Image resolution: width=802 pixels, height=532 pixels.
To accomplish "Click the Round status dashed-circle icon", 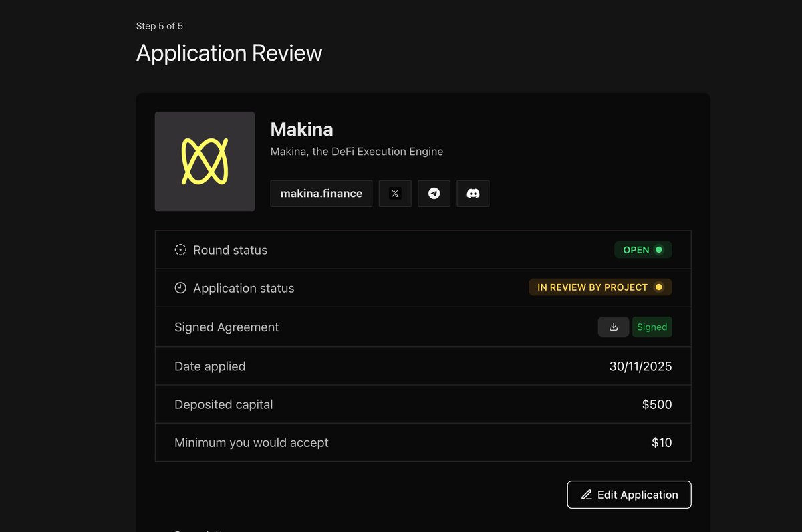I will (x=180, y=250).
